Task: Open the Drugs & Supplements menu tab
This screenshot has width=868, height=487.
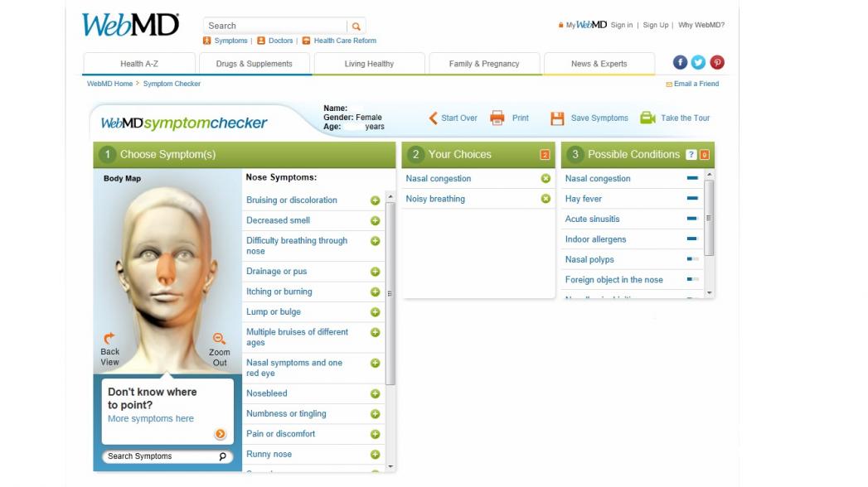Action: pyautogui.click(x=254, y=64)
